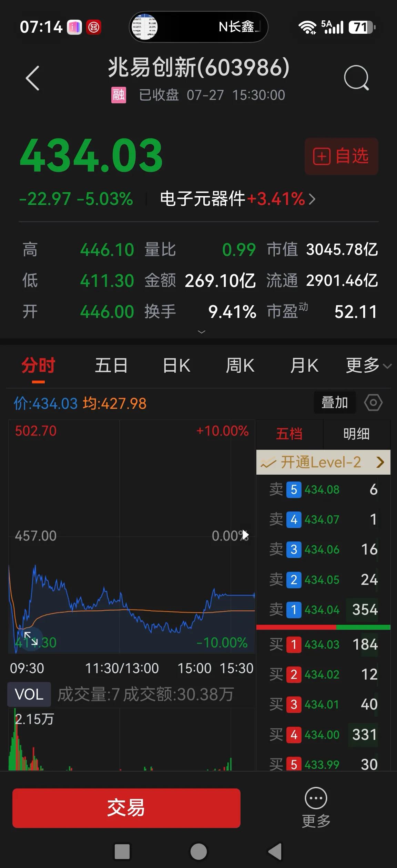Tap Android recent apps square button

coord(122,852)
